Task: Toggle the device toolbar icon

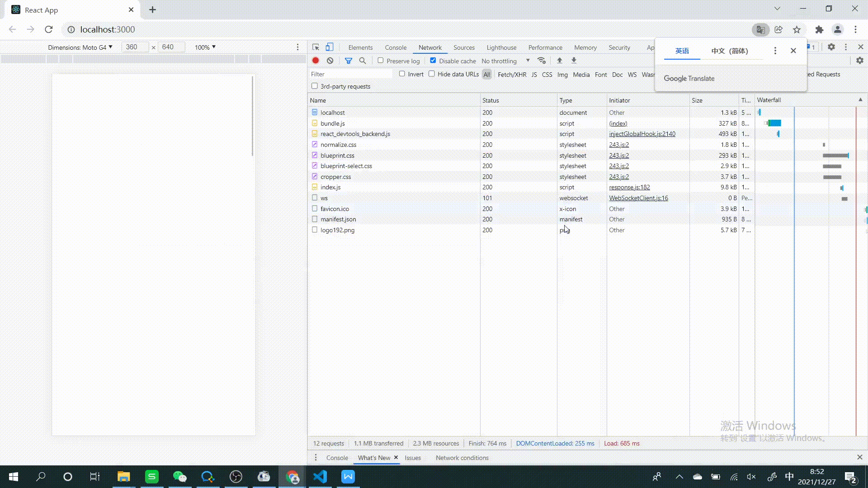Action: coord(330,47)
